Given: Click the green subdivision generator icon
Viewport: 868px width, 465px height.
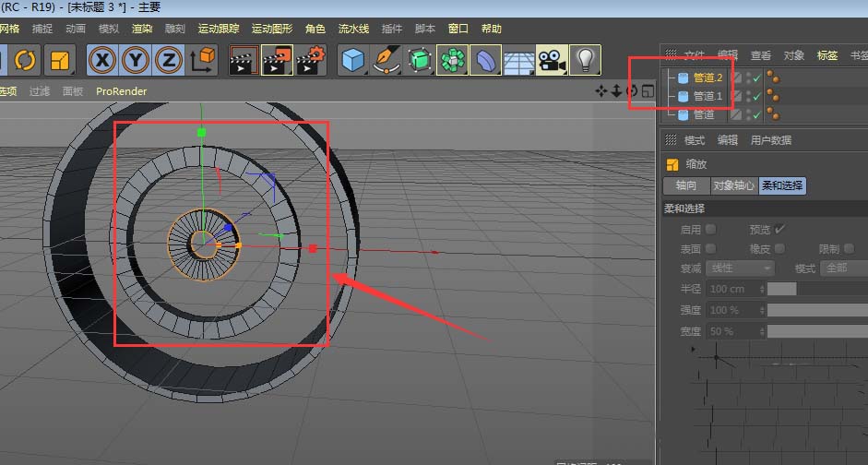Looking at the screenshot, I should (420, 60).
